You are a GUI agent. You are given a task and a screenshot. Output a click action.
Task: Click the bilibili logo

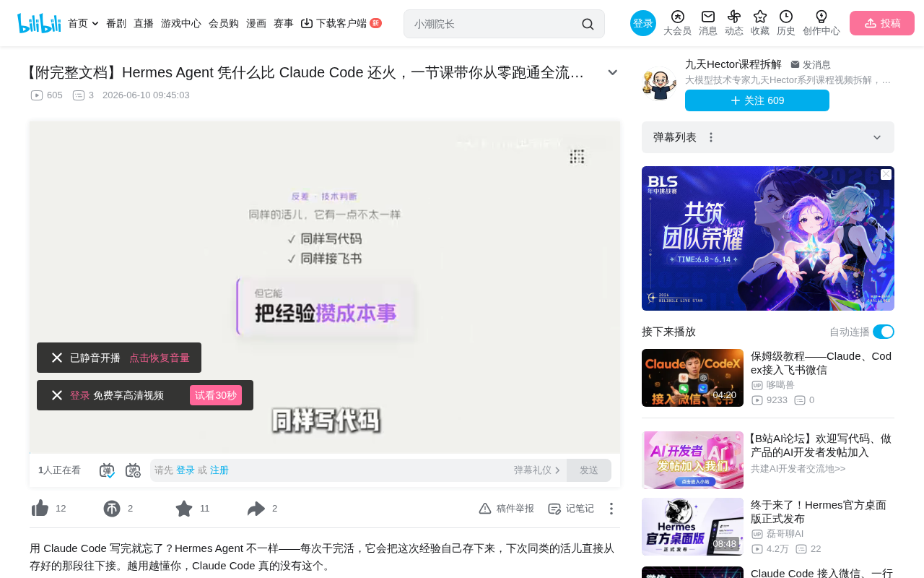[x=39, y=23]
